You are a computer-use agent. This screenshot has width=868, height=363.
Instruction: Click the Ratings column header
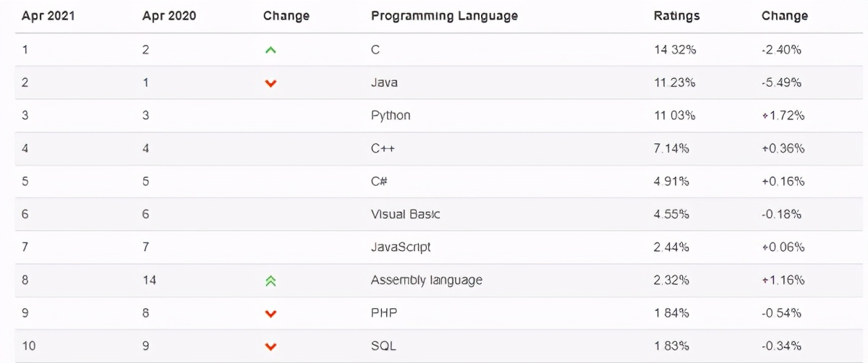(x=675, y=16)
